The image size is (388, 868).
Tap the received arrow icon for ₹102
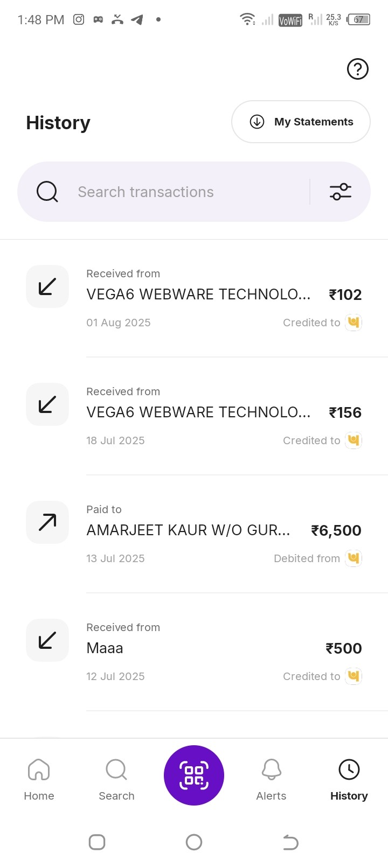point(47,286)
